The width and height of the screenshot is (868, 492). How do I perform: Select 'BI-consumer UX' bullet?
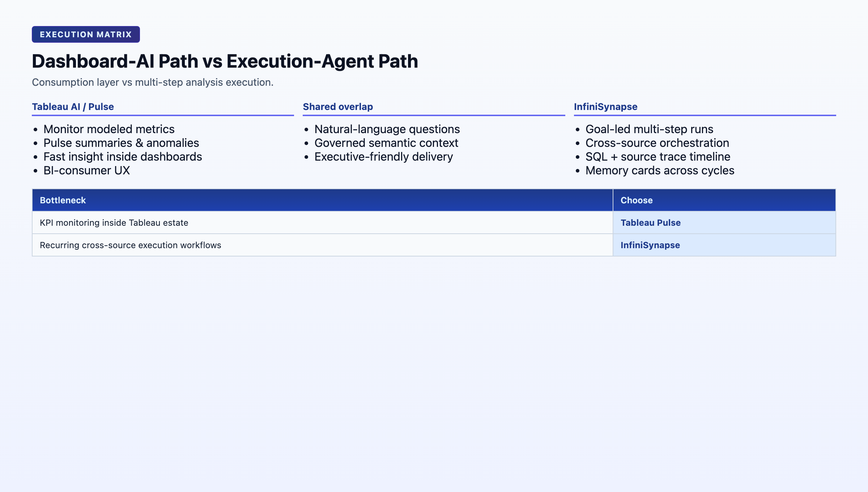click(86, 170)
